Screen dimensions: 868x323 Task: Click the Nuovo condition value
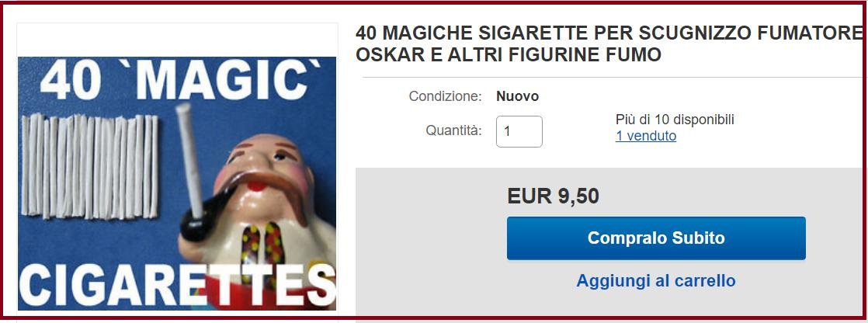518,96
